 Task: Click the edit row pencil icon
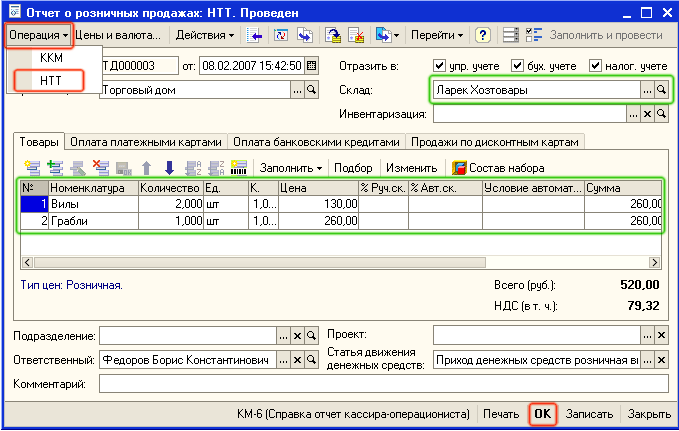(78, 168)
